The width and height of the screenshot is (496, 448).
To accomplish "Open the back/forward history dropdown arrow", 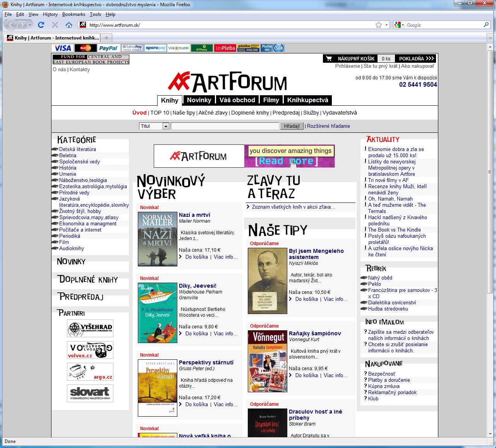I will coord(30,25).
